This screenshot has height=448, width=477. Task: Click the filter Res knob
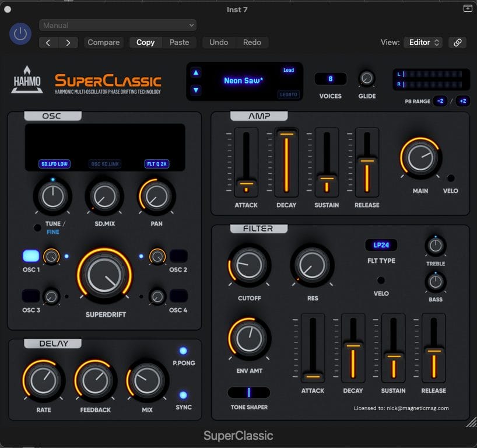tap(312, 265)
